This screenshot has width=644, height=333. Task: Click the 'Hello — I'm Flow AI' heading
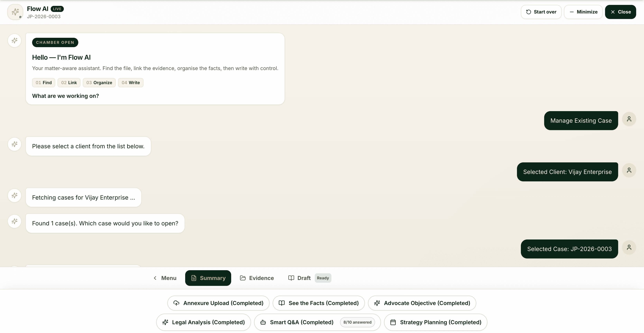pyautogui.click(x=61, y=58)
